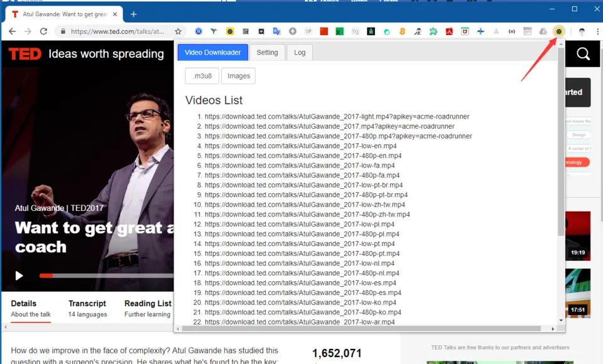This screenshot has height=364, width=603.
Task: Click the popup horizontal scroll-right arrow
Action: tap(553, 329)
